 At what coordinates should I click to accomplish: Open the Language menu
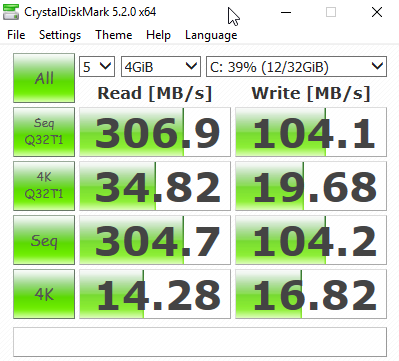(x=211, y=35)
